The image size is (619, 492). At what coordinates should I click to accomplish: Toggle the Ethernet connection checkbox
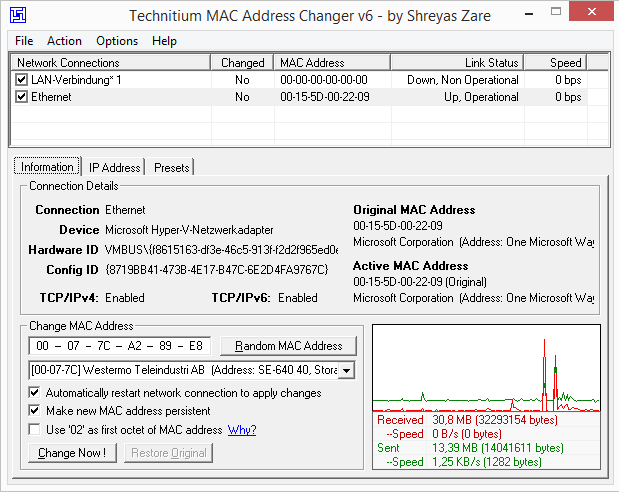click(x=22, y=97)
